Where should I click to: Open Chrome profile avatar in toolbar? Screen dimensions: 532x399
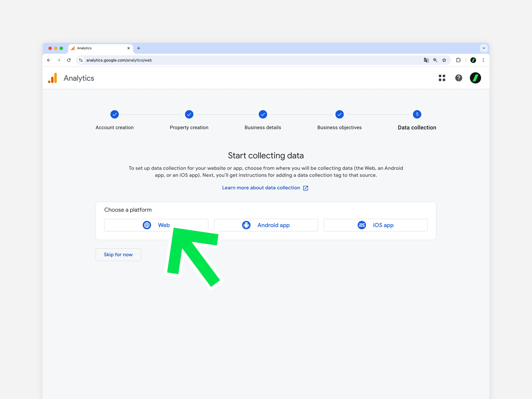(473, 60)
